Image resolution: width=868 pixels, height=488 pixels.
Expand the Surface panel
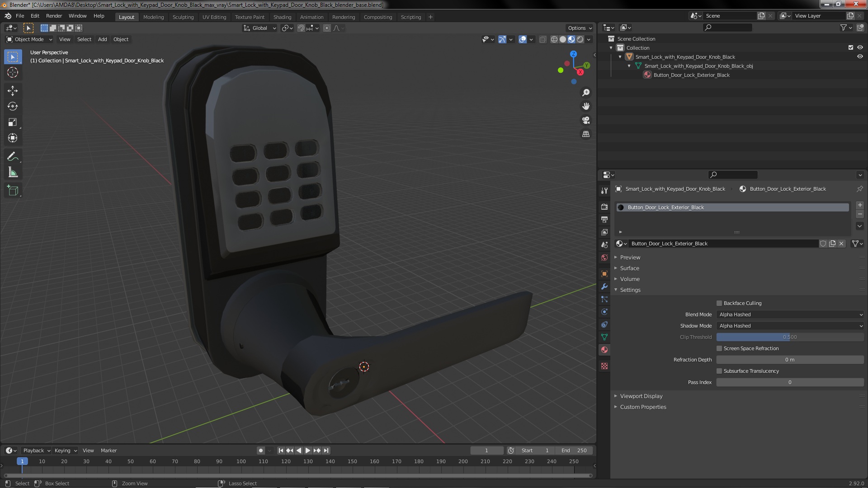pyautogui.click(x=629, y=268)
